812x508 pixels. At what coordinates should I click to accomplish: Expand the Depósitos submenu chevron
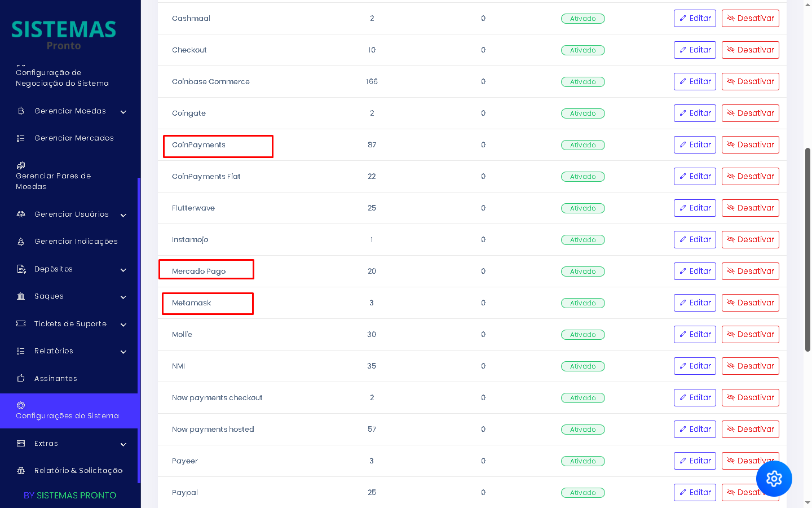coord(123,270)
